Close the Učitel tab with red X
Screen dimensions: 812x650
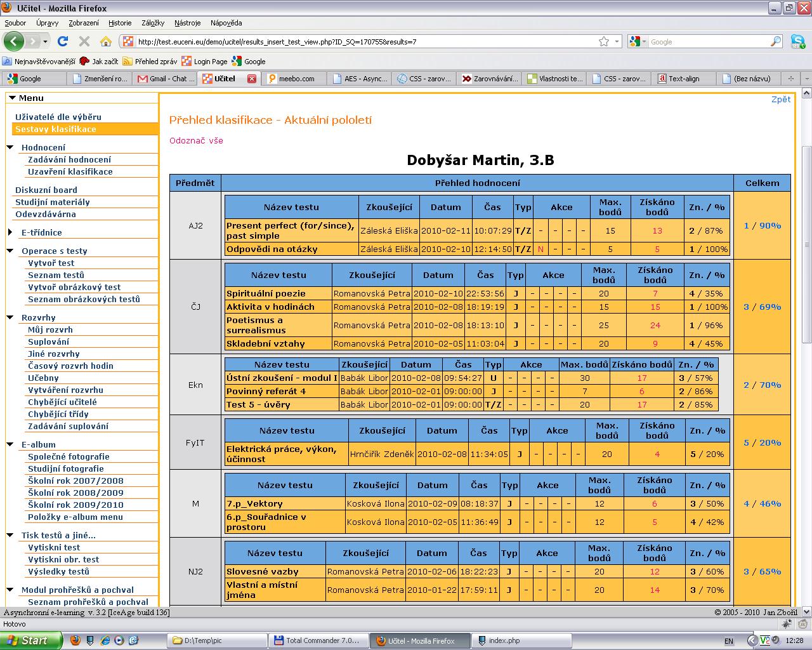(x=251, y=79)
